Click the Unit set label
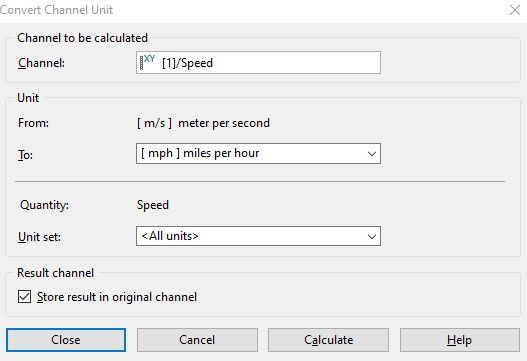Viewport: 527px width, 361px height. tap(39, 237)
